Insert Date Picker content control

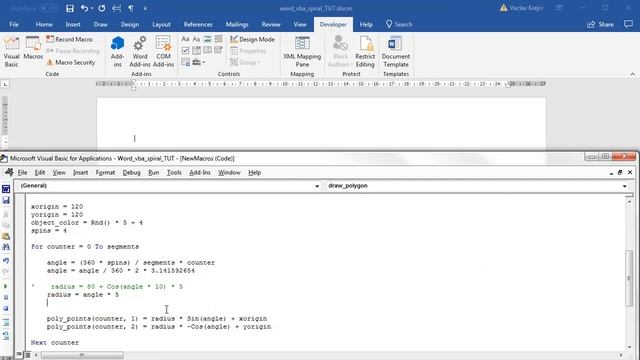pyautogui.click(x=219, y=51)
